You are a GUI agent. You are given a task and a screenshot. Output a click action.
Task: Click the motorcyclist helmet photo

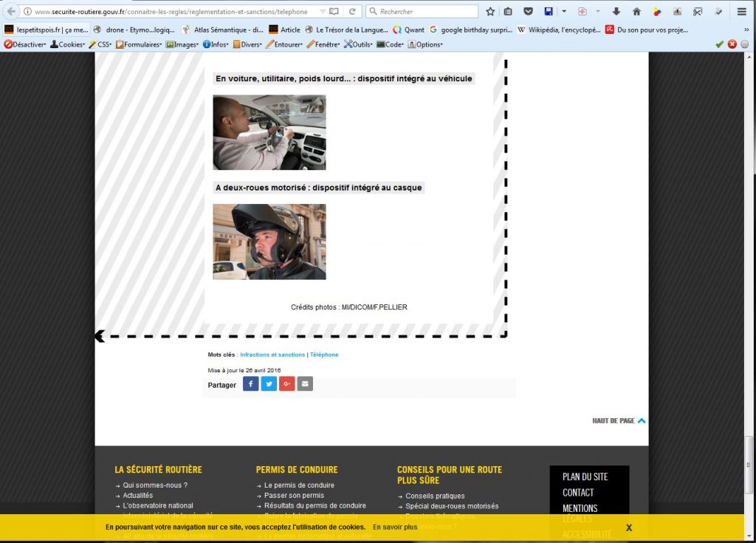pos(269,242)
